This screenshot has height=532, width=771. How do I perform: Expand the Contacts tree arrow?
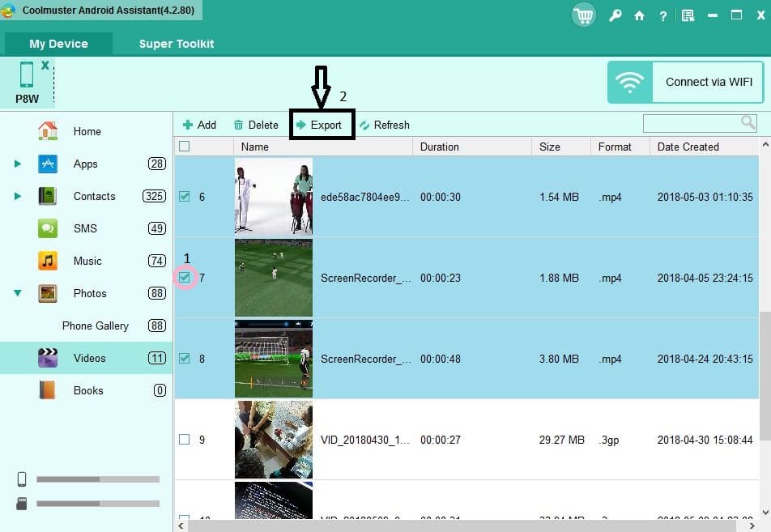[x=18, y=196]
